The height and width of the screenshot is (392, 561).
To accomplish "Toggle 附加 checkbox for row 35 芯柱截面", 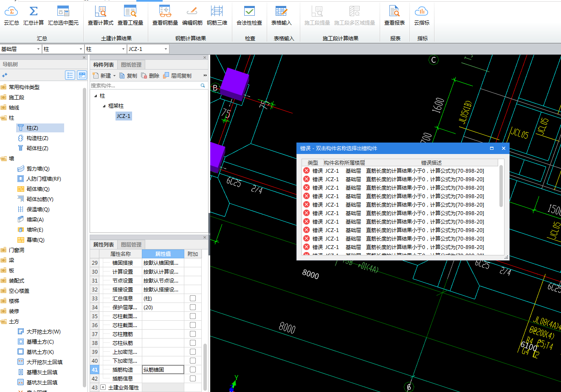I will (x=193, y=316).
